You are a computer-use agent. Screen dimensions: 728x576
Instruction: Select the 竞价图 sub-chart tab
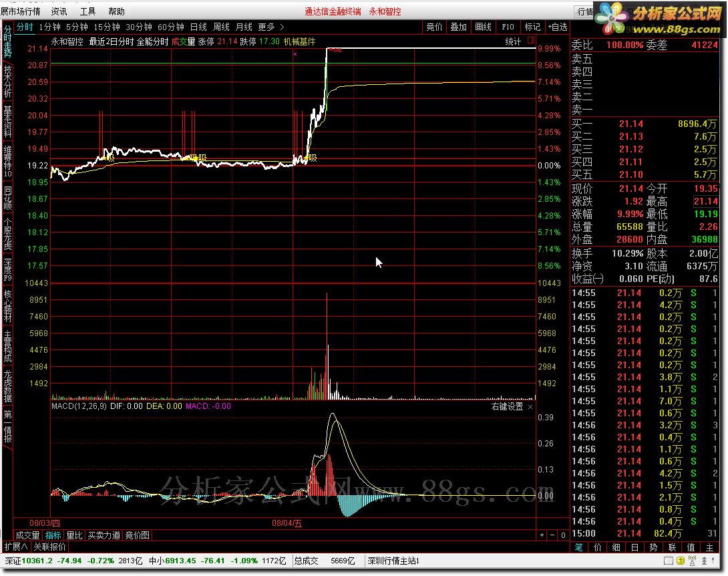(x=138, y=535)
